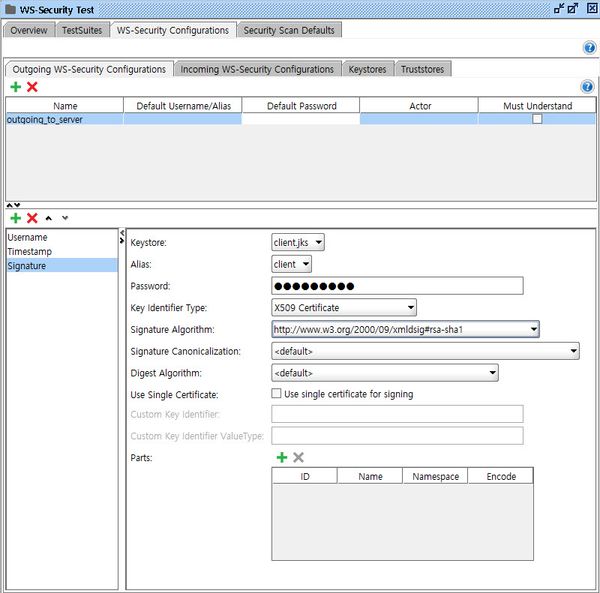
Task: Remove the selected outgoing configuration
Action: pyautogui.click(x=32, y=87)
